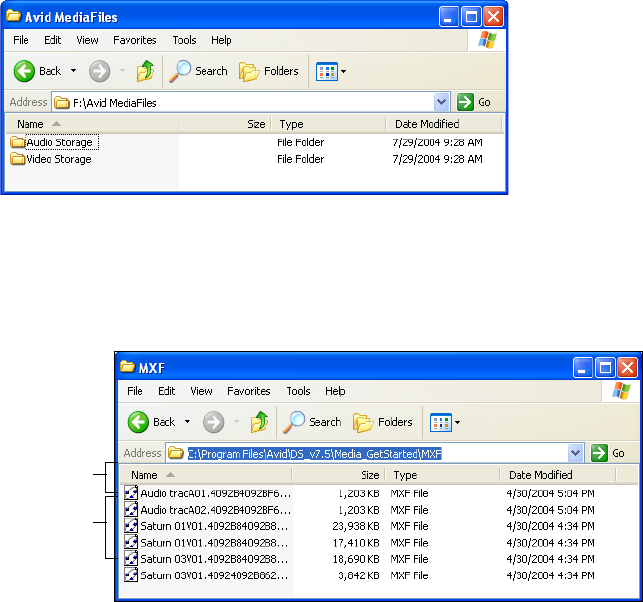Click Up folder icon in Avid MediaFiles window
Image resolution: width=643 pixels, height=602 pixels.
click(145, 71)
